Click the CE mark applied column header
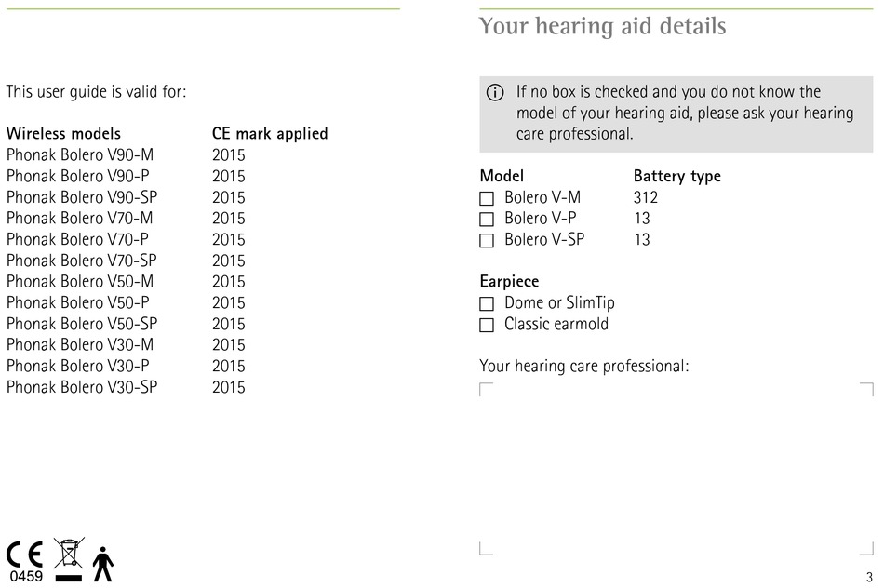884x588 pixels. (x=270, y=134)
